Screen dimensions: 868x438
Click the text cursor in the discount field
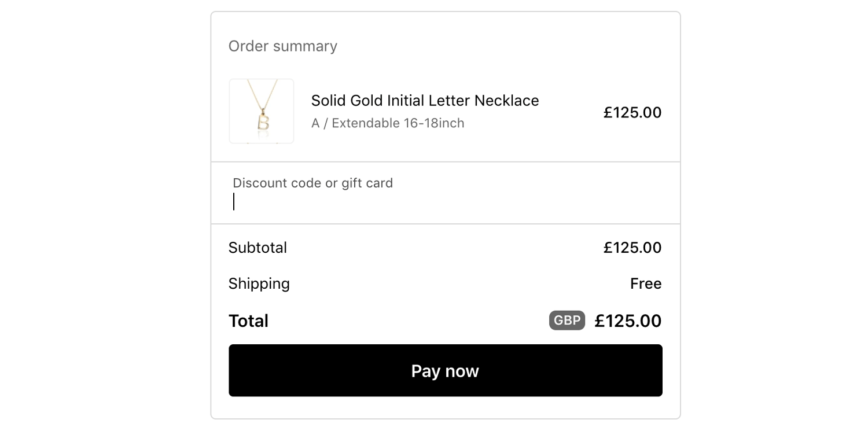pyautogui.click(x=234, y=202)
